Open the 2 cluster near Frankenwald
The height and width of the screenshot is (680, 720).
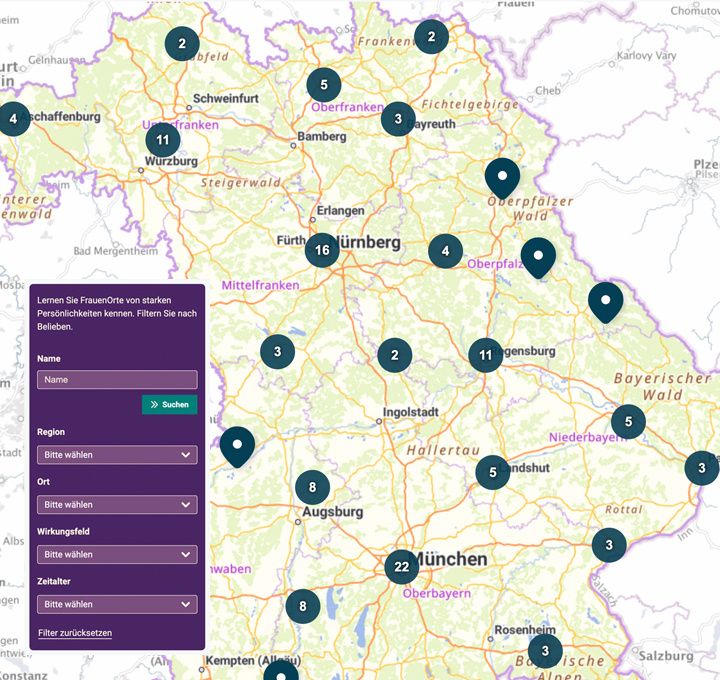click(x=431, y=37)
